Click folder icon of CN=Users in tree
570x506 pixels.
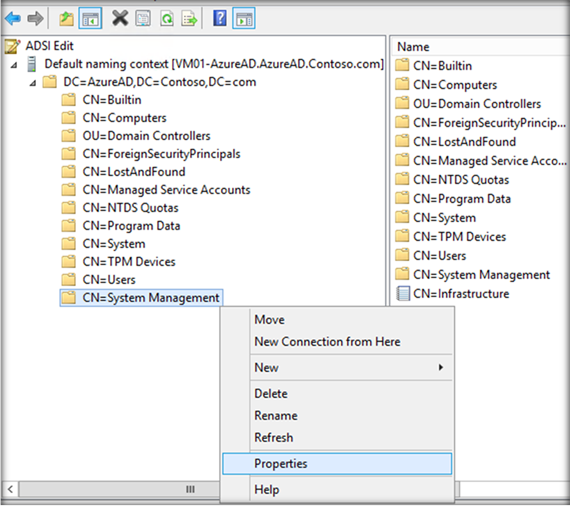point(68,280)
